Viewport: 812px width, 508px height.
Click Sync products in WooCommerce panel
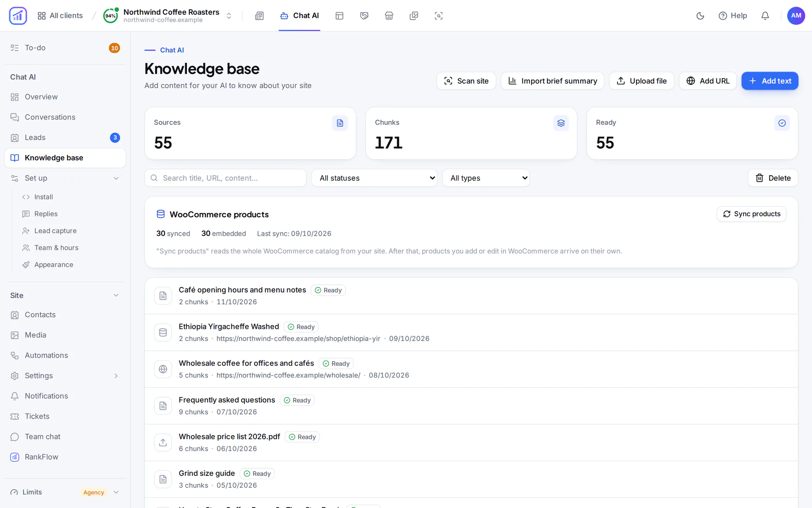point(752,214)
